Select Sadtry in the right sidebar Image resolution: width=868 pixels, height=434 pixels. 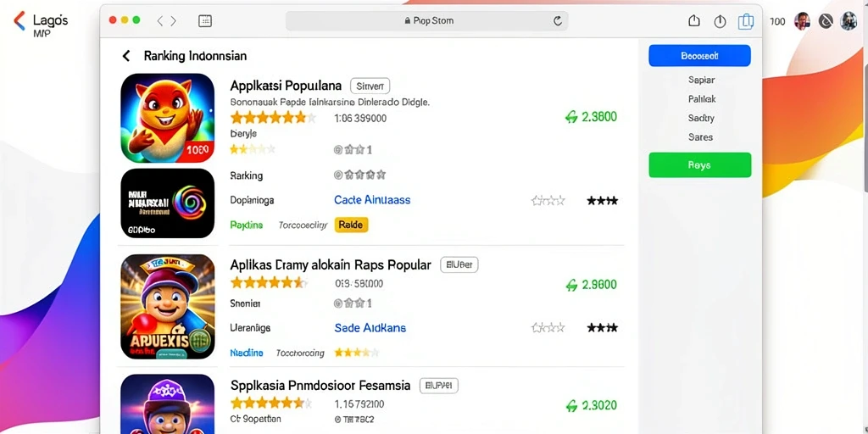701,118
